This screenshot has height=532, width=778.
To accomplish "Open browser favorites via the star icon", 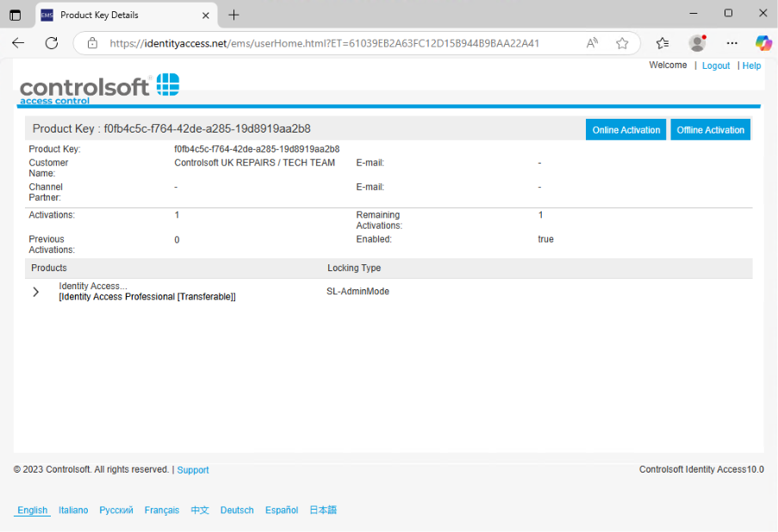I will [x=622, y=43].
